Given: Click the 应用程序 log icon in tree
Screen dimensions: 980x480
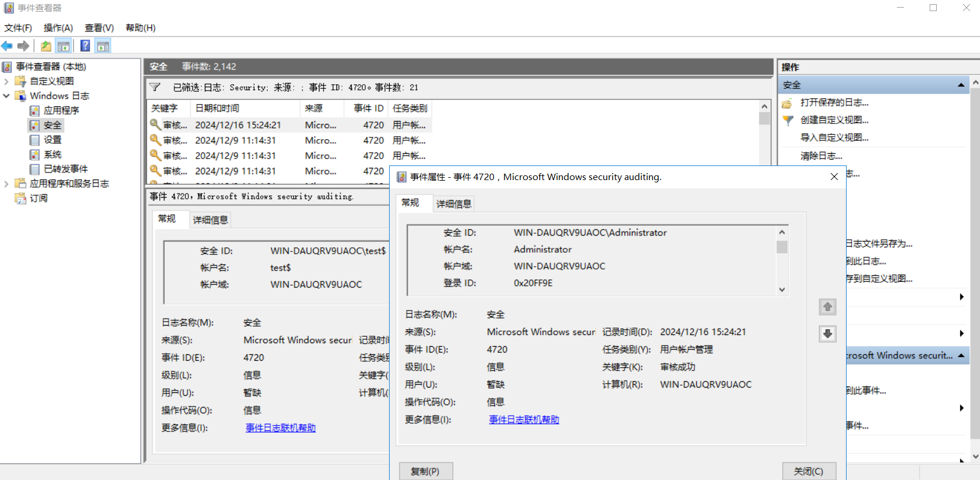Looking at the screenshot, I should (35, 110).
